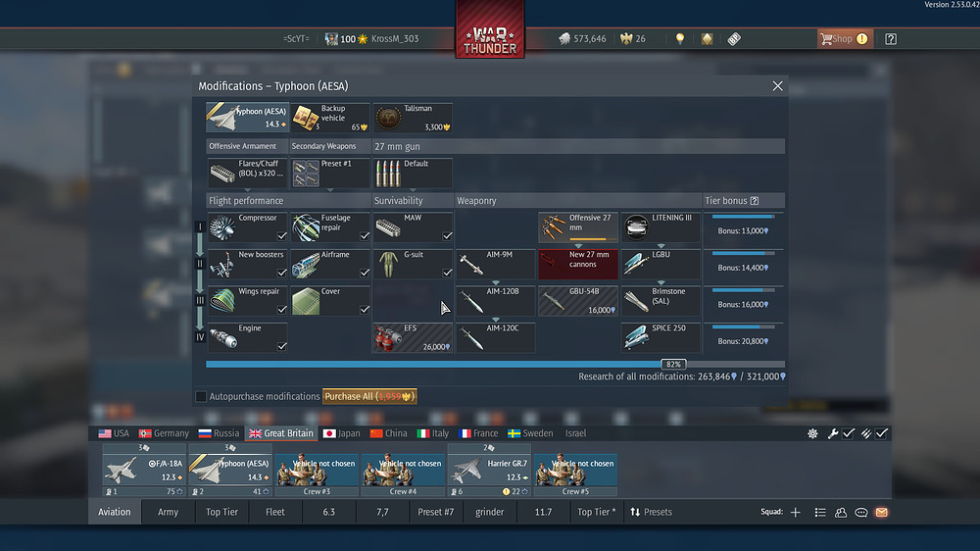
Task: Toggle the G-suit modification checkbox
Action: [446, 273]
